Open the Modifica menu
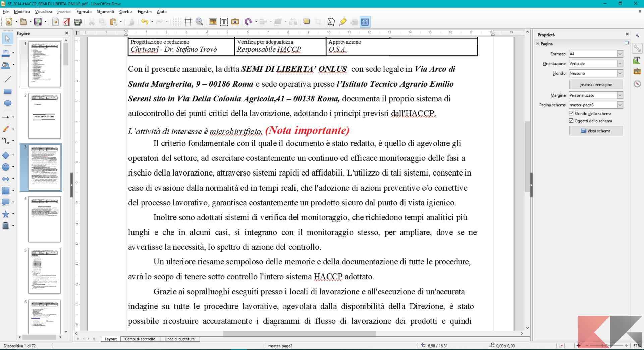Screen dimensions: 644x350 point(22,11)
